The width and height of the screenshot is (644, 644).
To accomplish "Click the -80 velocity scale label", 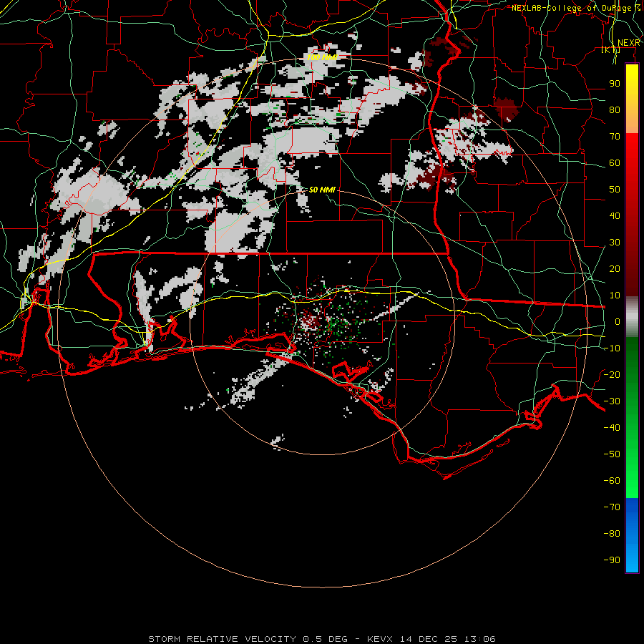I will tap(612, 534).
